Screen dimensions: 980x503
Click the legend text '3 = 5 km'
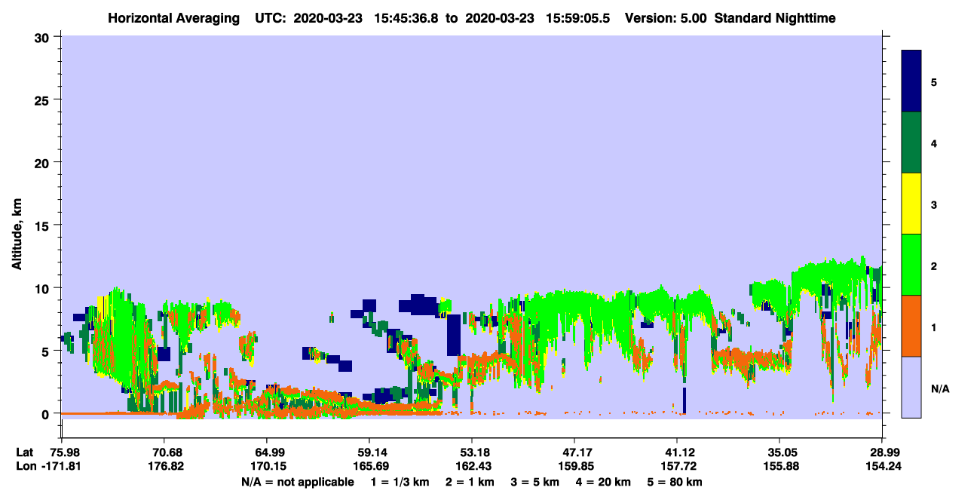[537, 482]
